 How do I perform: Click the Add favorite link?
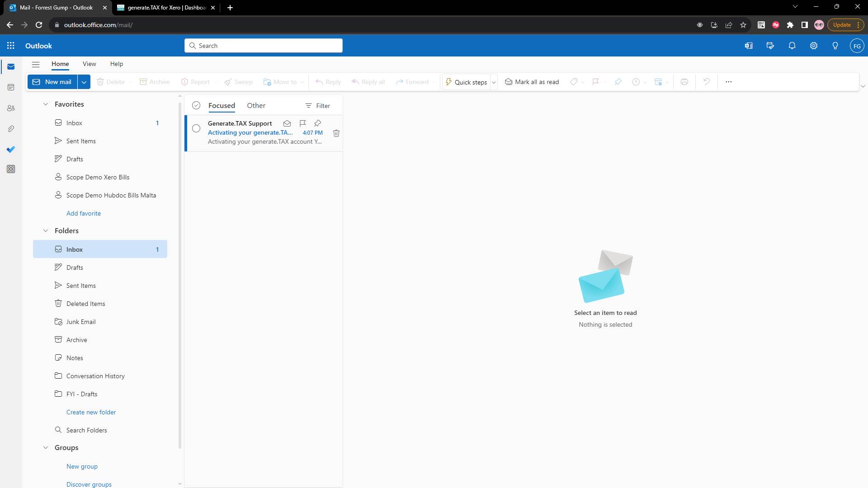(x=84, y=213)
